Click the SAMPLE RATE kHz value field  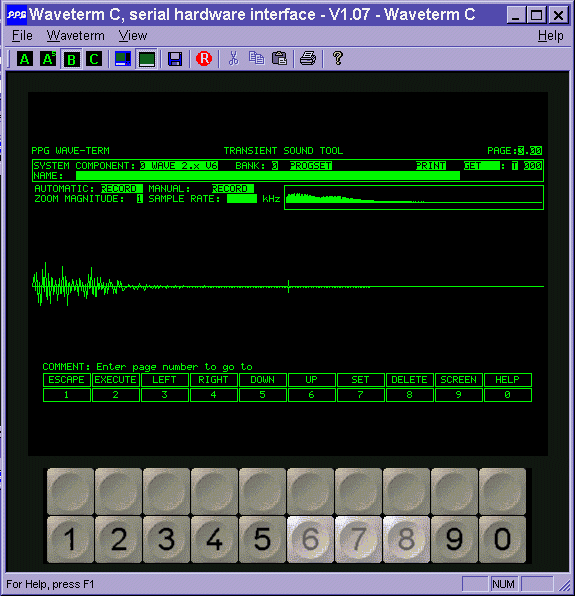[242, 199]
